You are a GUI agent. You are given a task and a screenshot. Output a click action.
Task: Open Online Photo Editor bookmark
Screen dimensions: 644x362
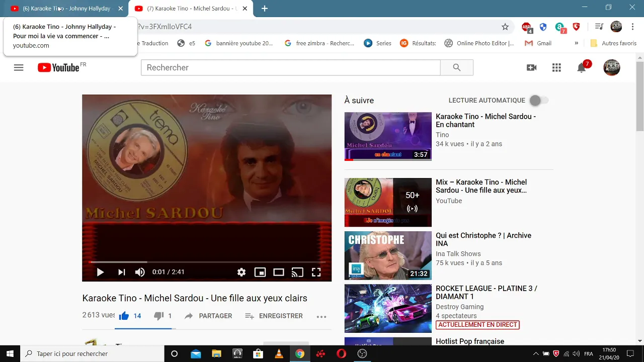tap(479, 43)
